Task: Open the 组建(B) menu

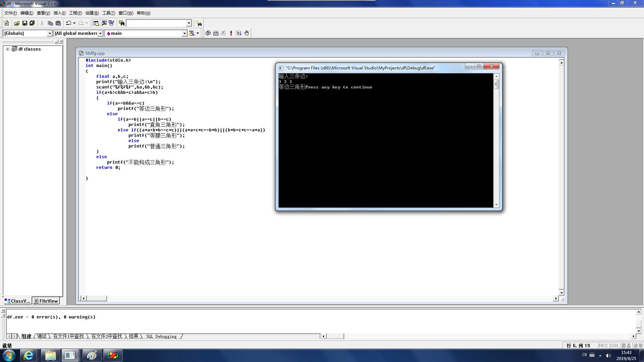Action: (x=92, y=13)
